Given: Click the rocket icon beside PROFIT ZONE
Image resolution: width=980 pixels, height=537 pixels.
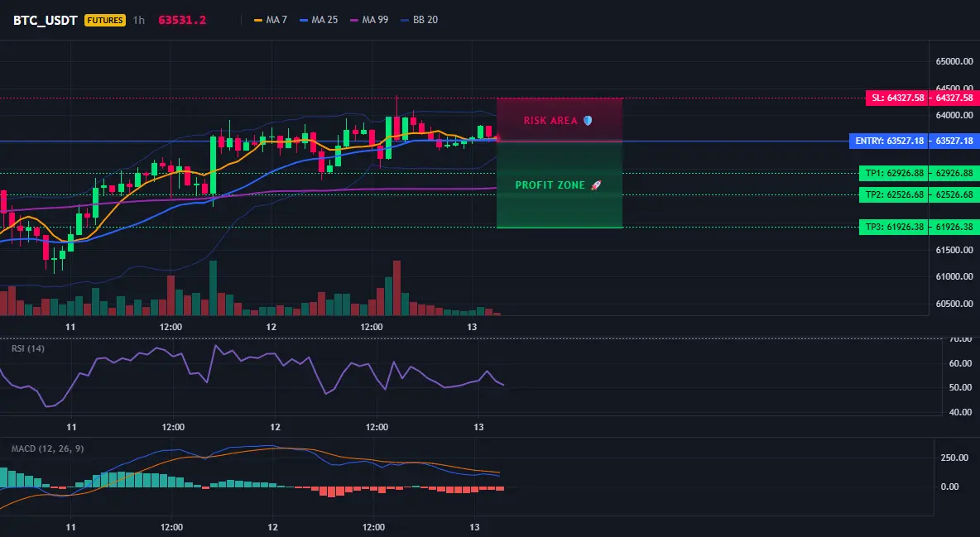Looking at the screenshot, I should click(x=596, y=185).
